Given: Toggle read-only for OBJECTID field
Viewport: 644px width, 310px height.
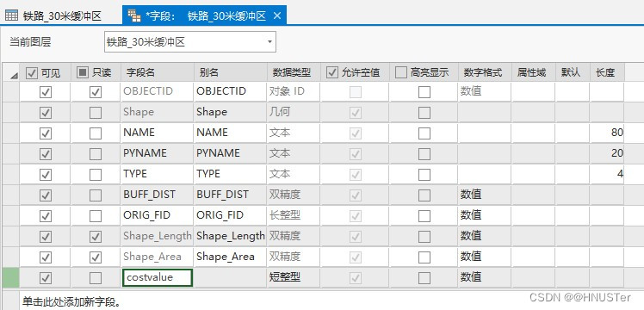Looking at the screenshot, I should (x=96, y=91).
